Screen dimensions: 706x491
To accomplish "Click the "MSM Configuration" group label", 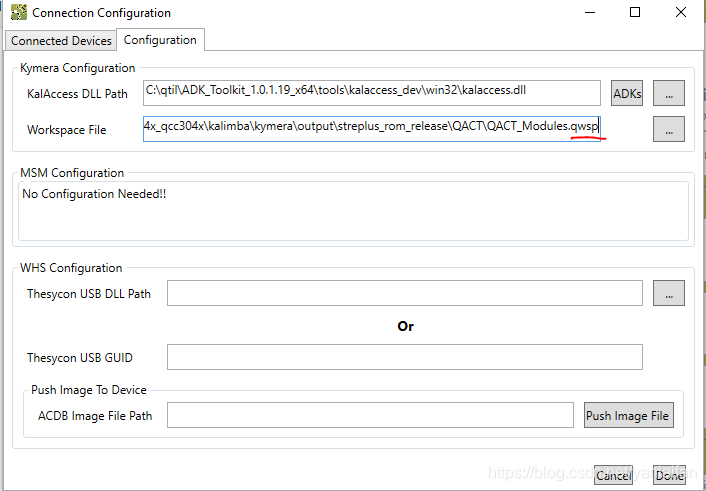I will (x=72, y=173).
